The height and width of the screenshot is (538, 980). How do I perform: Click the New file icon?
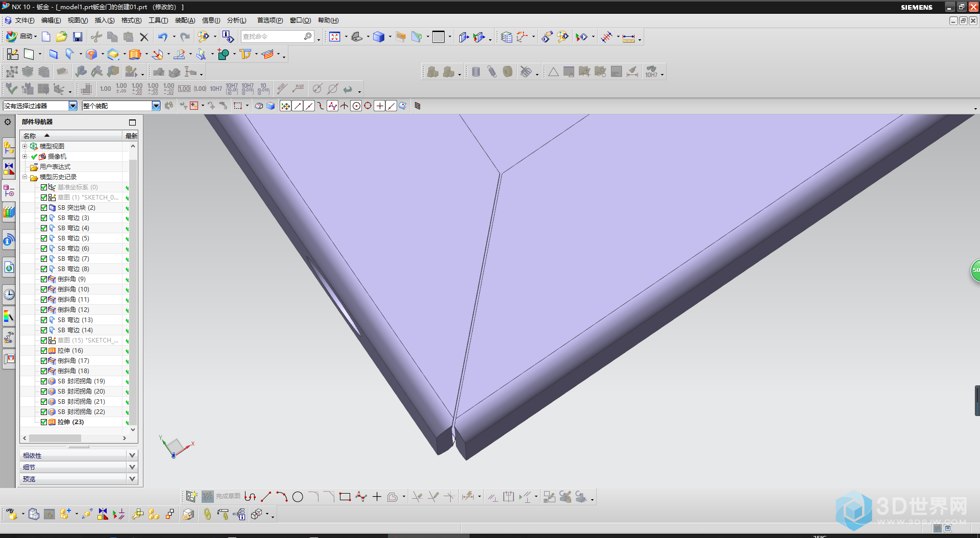(x=46, y=37)
